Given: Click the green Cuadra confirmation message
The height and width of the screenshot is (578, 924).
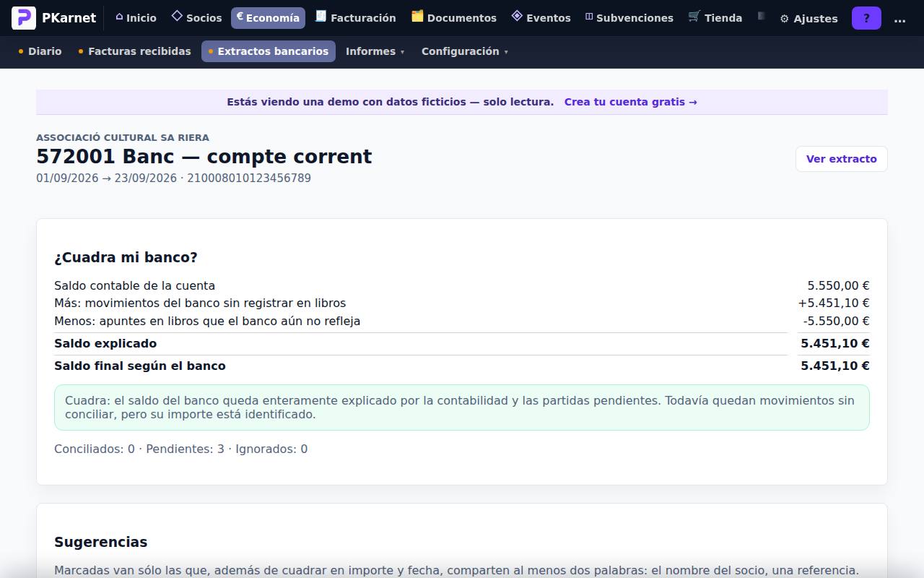Looking at the screenshot, I should click(x=462, y=407).
